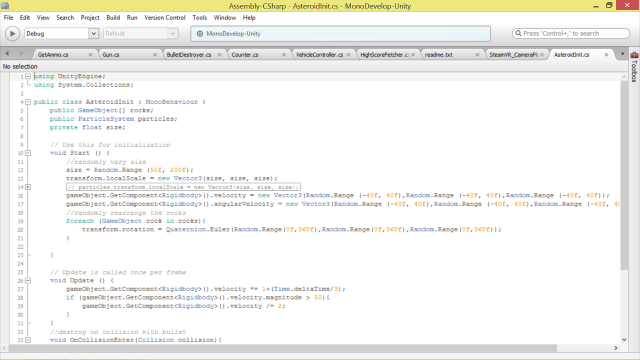Click 'Collision' parameter type on line 33
The width and height of the screenshot is (640, 360).
tap(156, 340)
